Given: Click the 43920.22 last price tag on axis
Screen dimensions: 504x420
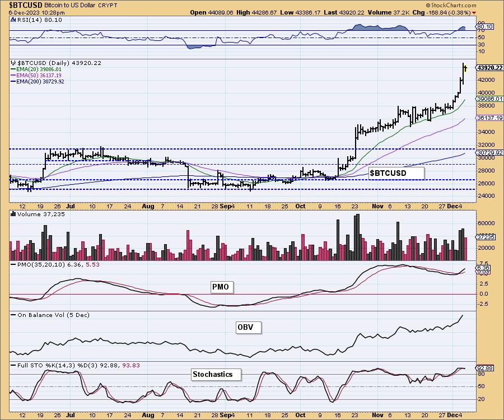Looking at the screenshot, I should click(489, 68).
